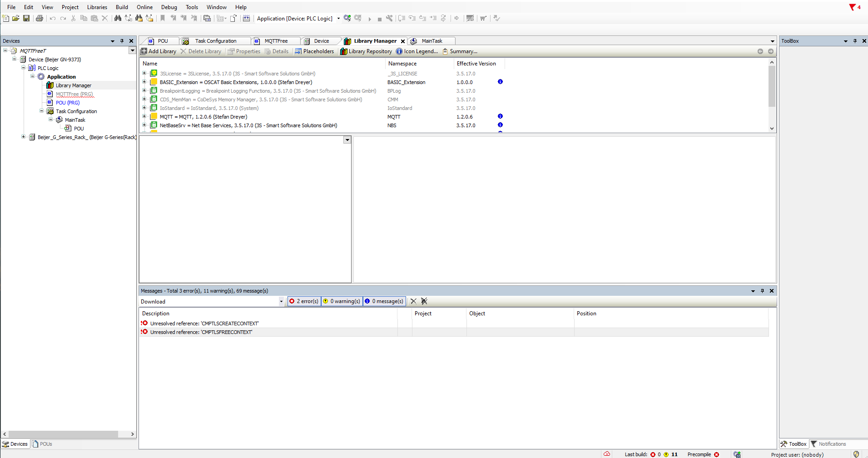Toggle the 2 error(s) filter
868x458 pixels.
coord(304,301)
